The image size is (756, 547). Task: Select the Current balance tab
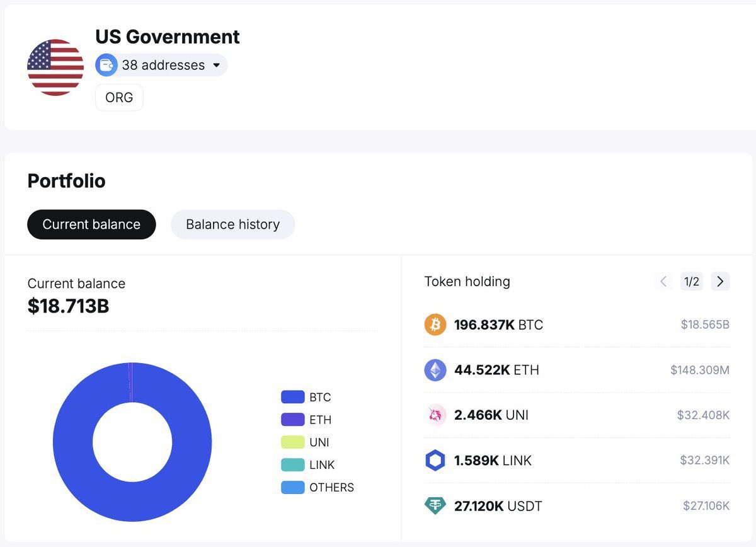(x=91, y=224)
